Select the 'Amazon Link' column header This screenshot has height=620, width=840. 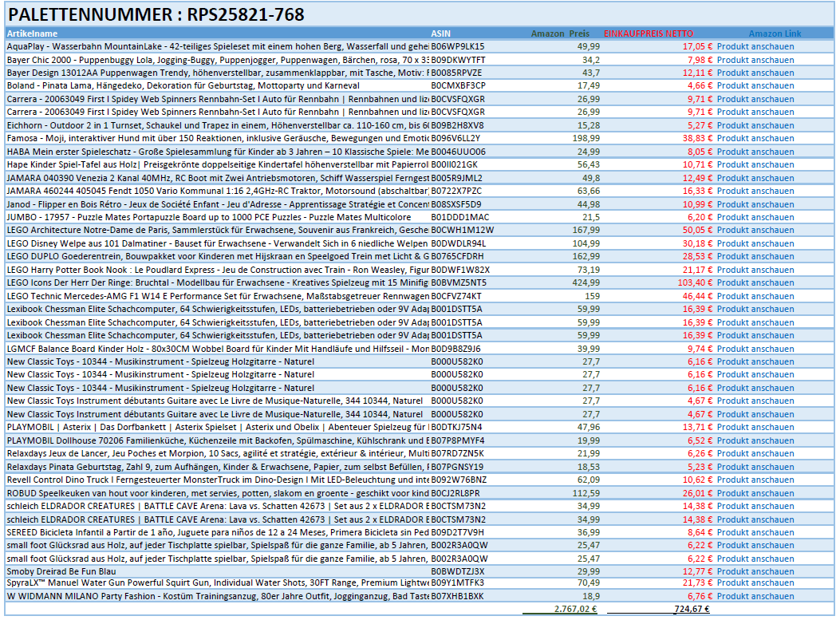coord(775,34)
